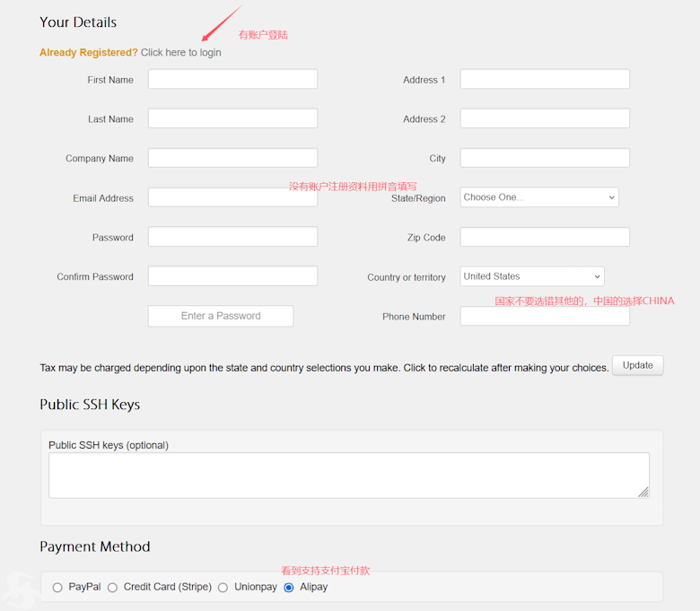Select the PayPal payment option
700x611 pixels.
57,588
